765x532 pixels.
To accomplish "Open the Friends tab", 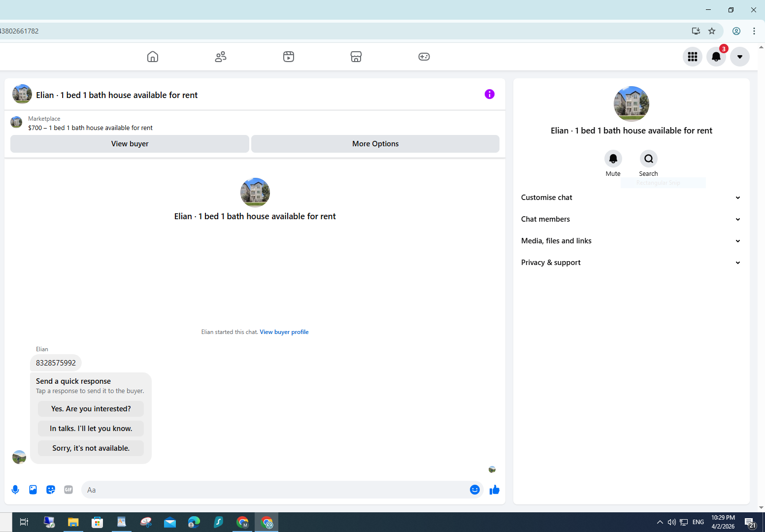I will coord(221,57).
